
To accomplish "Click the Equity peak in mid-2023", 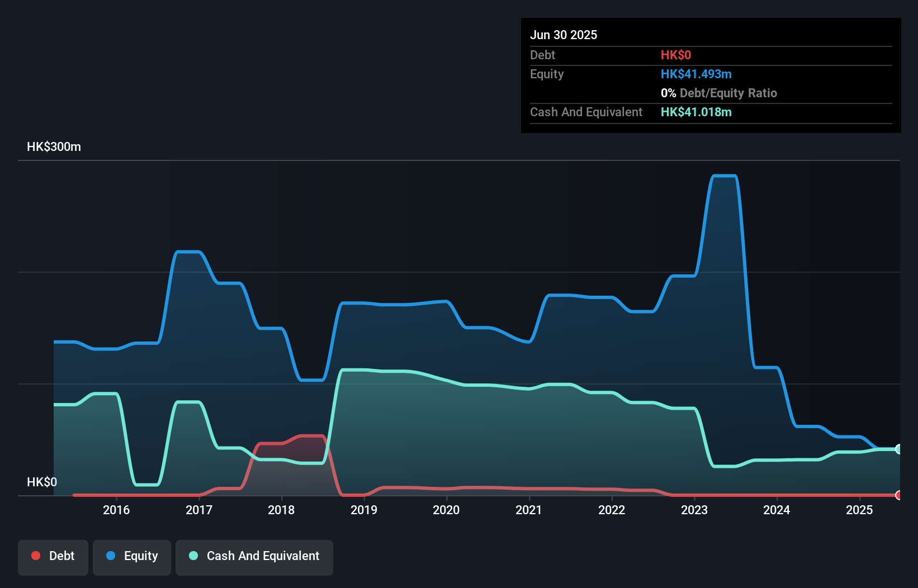I will (725, 176).
